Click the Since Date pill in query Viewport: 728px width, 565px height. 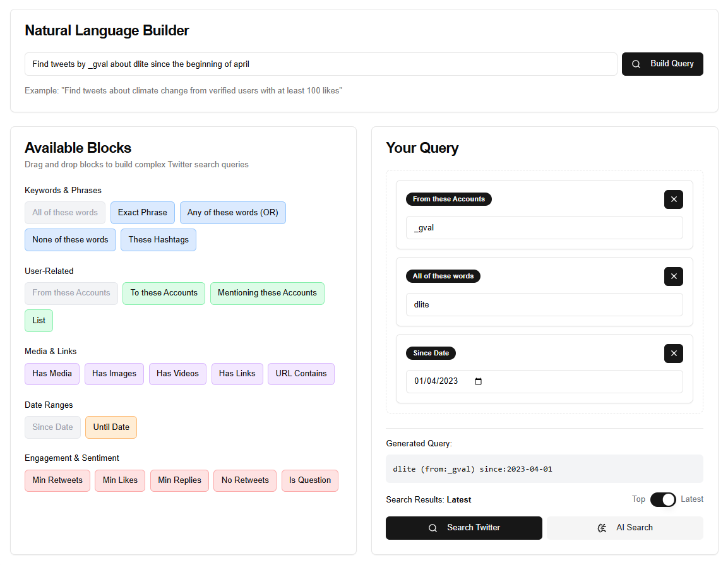431,354
